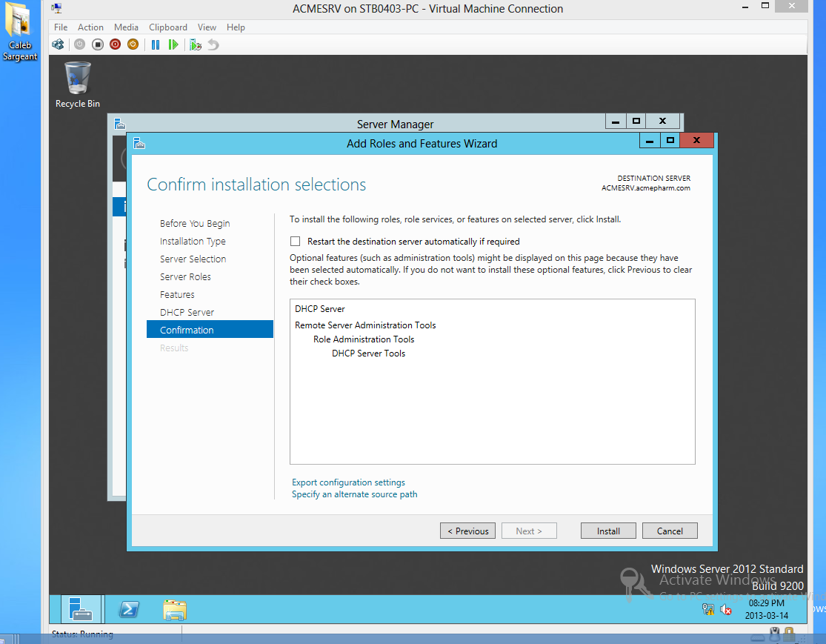Open File Explorer from the taskbar
This screenshot has width=826, height=644.
pos(174,610)
